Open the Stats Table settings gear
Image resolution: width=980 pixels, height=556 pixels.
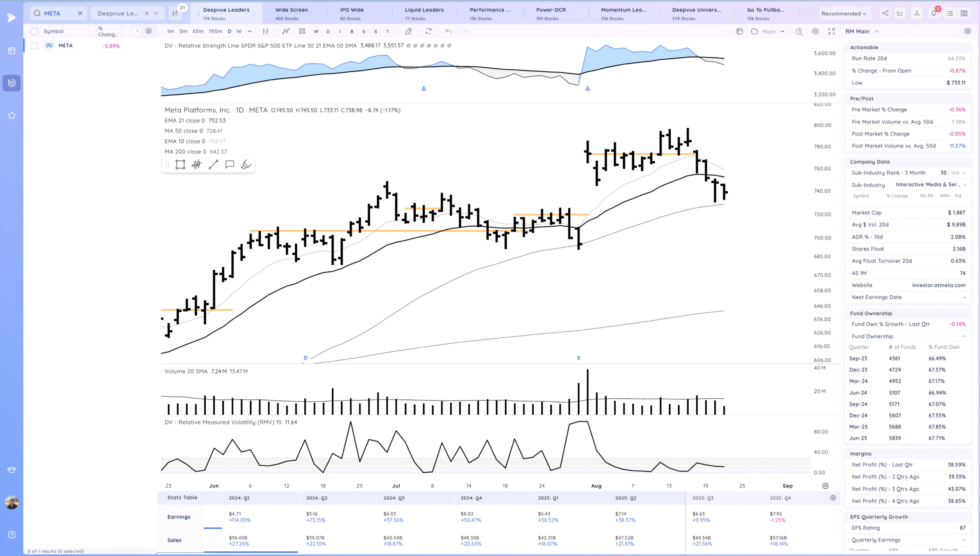coord(833,498)
